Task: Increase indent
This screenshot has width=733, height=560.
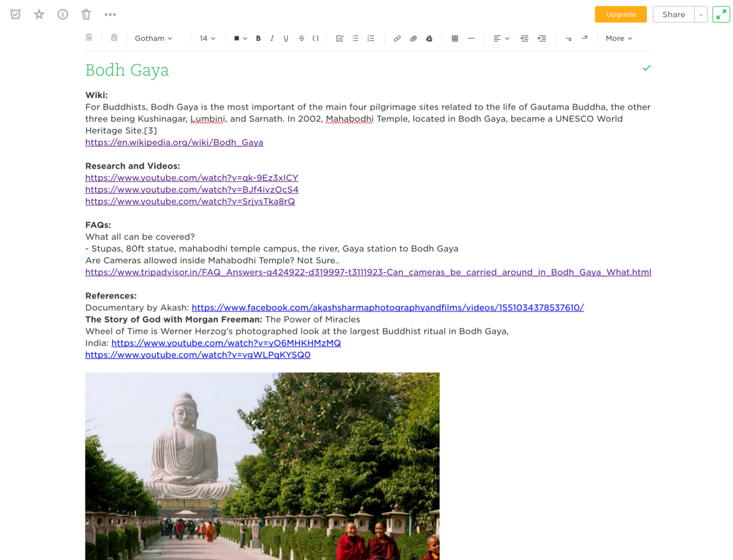Action: 524,38
